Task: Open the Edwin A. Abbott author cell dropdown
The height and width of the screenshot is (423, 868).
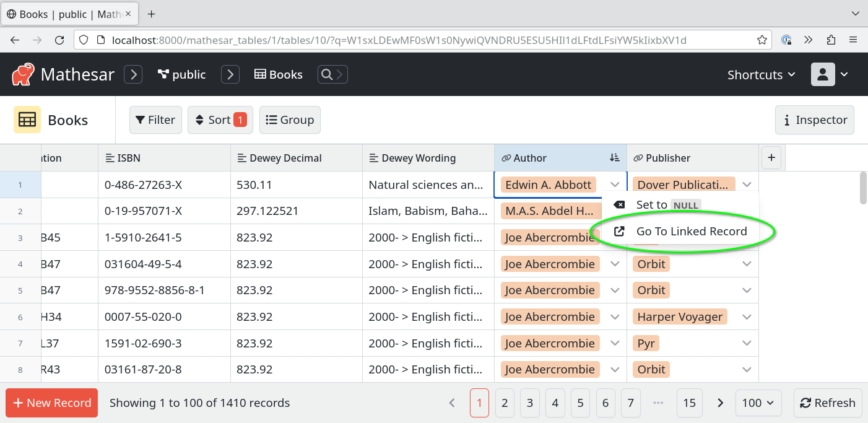Action: [x=615, y=184]
